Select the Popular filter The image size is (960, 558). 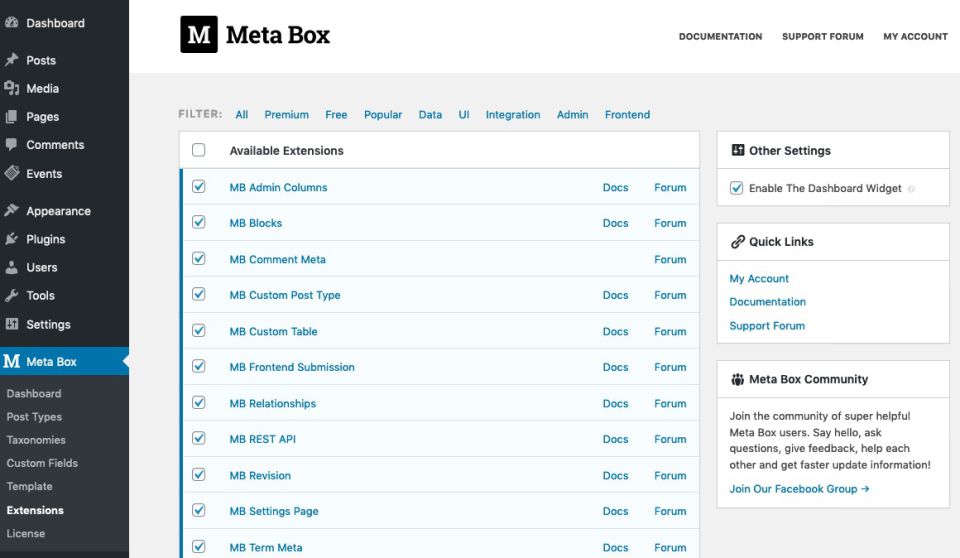click(383, 115)
